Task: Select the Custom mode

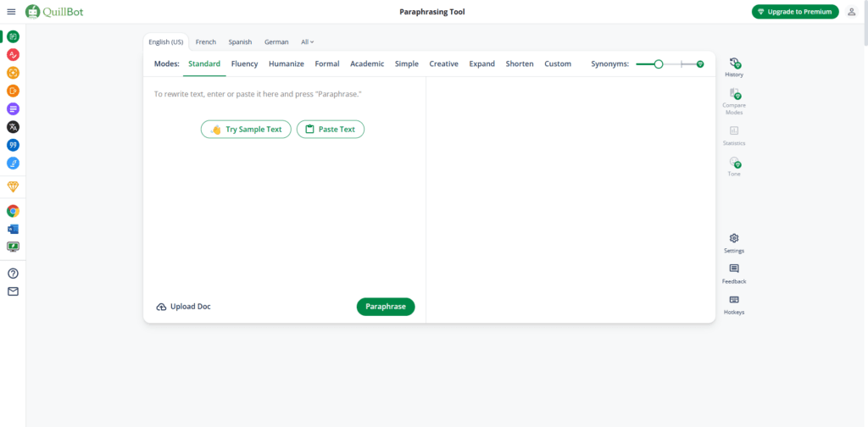Action: [558, 64]
